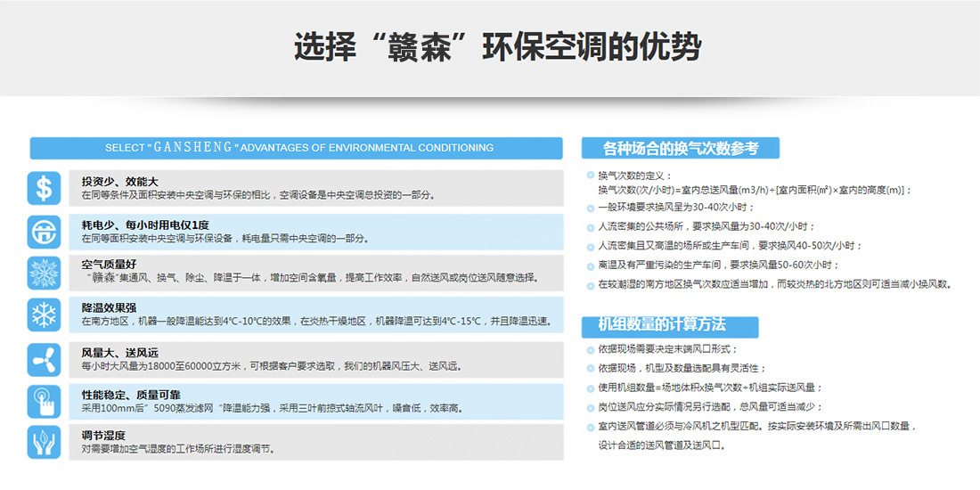Screen dimensions: 980x490
Task: Click the blue SELECT GANSHENG ADVANTAGES banner
Action: [297, 148]
